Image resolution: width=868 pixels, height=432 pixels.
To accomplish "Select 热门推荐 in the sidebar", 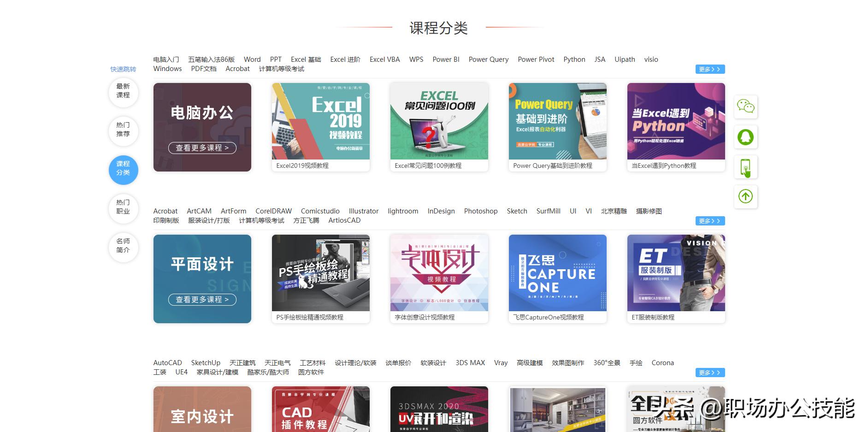I will (x=123, y=131).
